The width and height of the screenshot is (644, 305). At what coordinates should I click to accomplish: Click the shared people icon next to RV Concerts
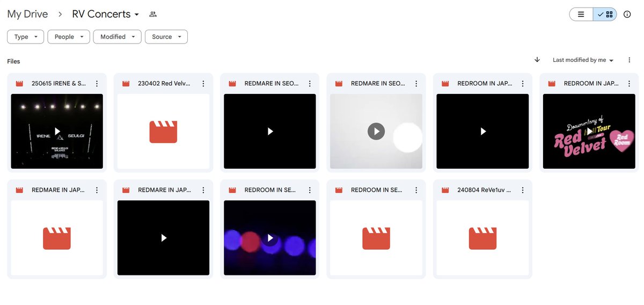[x=153, y=14]
